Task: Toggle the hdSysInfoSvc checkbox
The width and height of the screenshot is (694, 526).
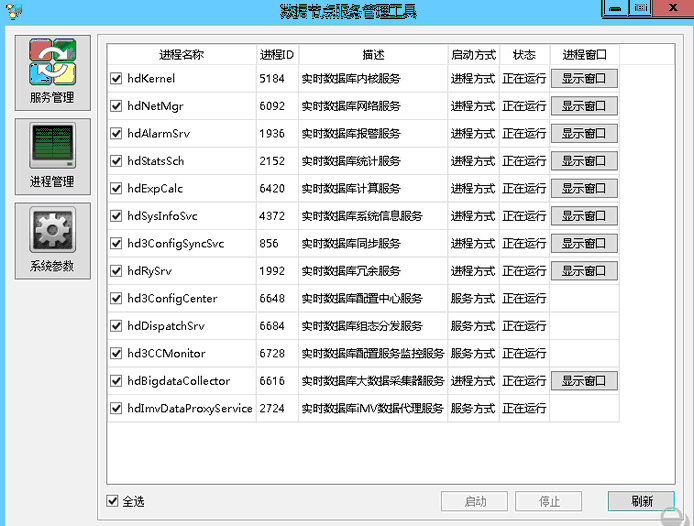Action: 116,216
